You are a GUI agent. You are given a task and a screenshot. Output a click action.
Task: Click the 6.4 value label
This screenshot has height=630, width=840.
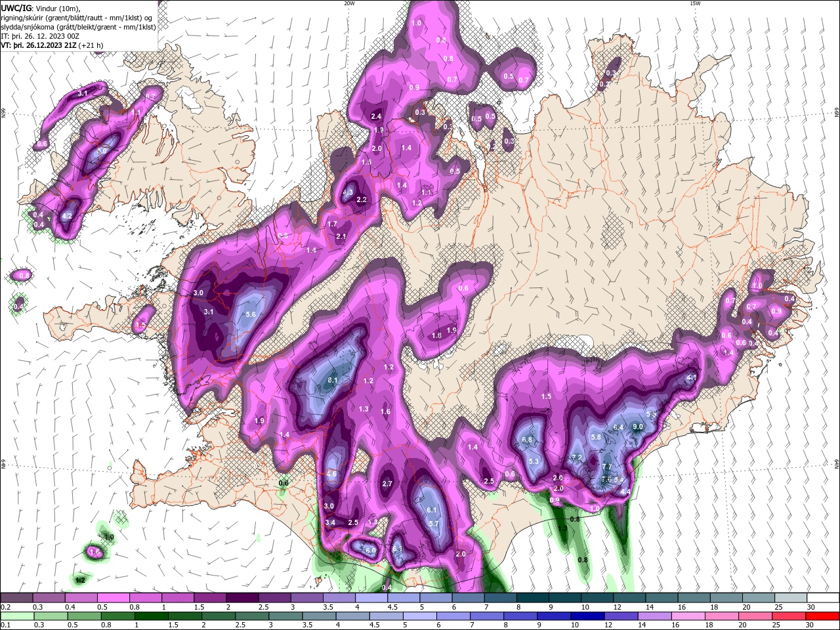click(618, 427)
